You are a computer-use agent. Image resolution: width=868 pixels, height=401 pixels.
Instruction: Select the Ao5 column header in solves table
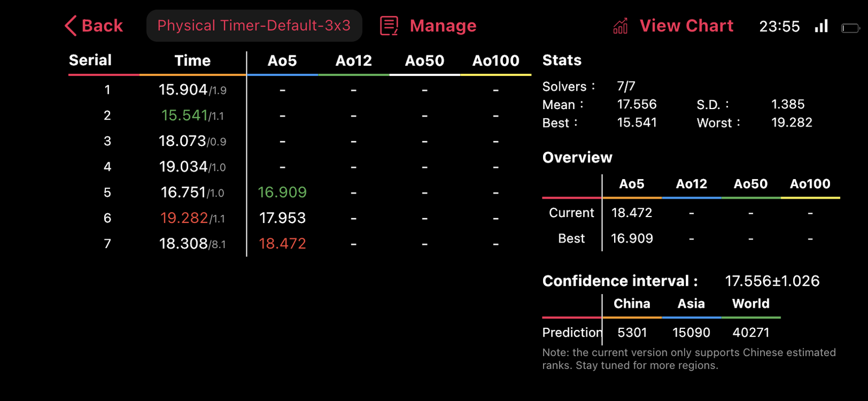[282, 60]
